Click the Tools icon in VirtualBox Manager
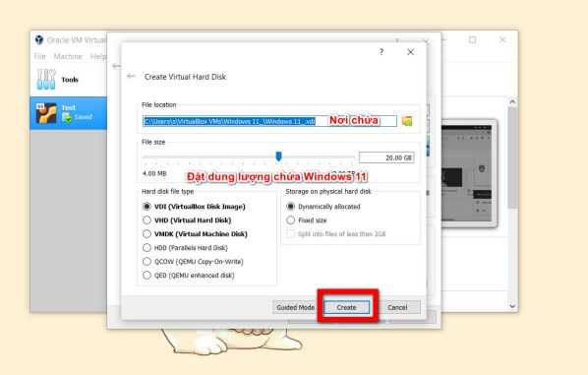This screenshot has height=375, width=588. pos(46,79)
